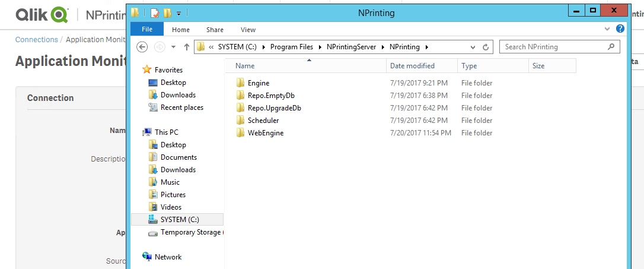The width and height of the screenshot is (644, 269).
Task: Open the Music folder
Action: (x=170, y=182)
